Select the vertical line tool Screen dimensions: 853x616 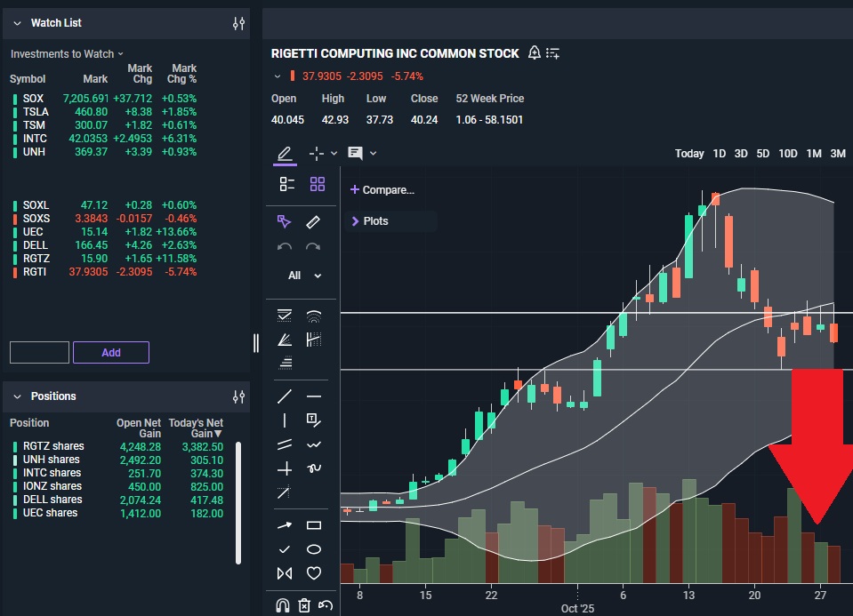285,420
